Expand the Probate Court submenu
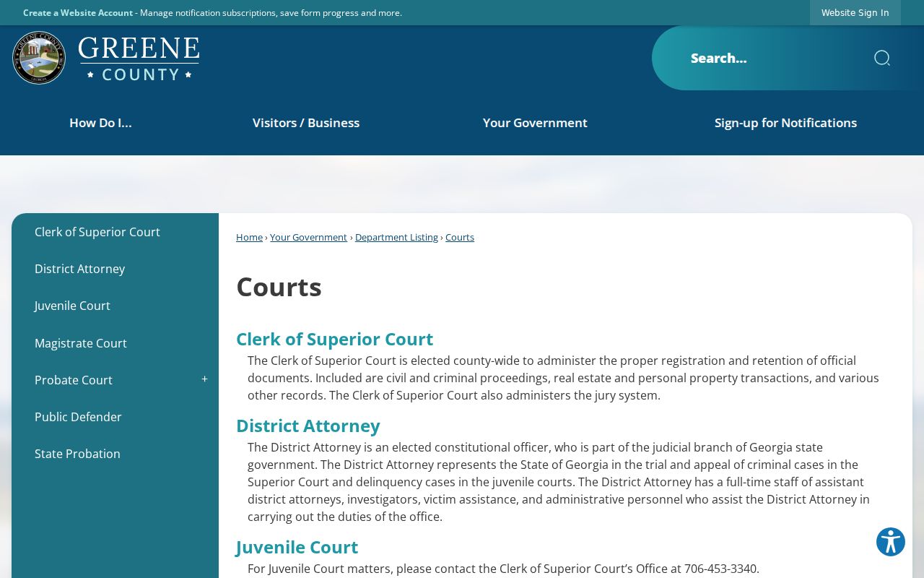 (x=204, y=379)
